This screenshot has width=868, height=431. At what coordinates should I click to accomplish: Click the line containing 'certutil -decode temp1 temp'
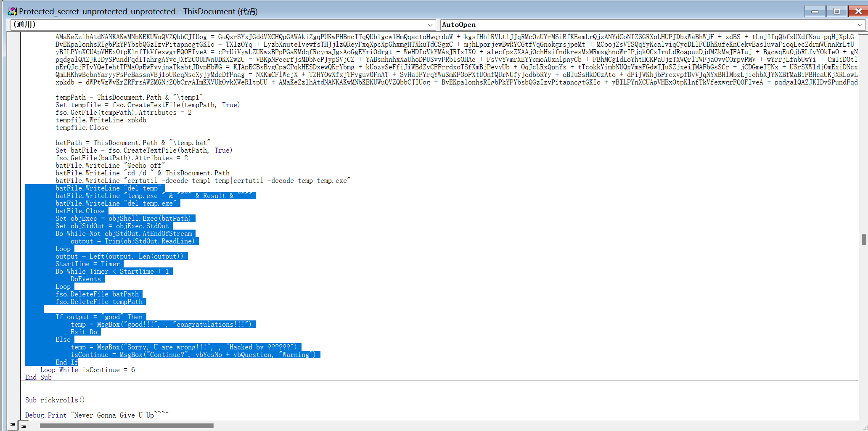pos(203,180)
